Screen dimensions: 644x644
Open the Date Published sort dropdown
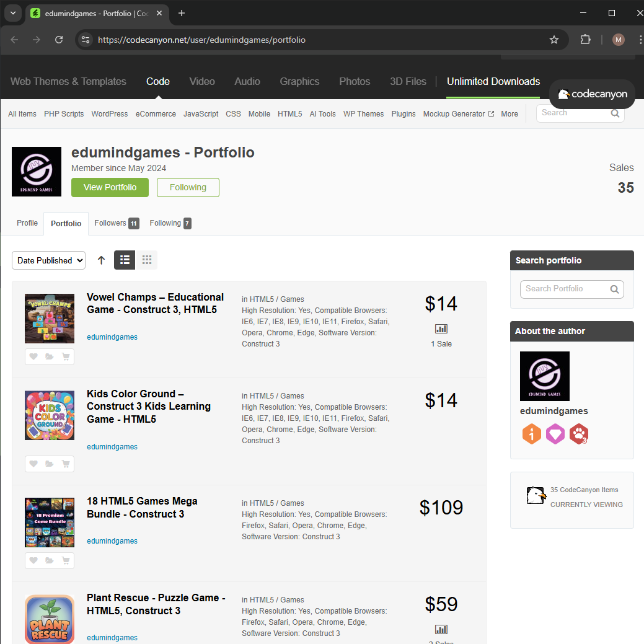pyautogui.click(x=48, y=260)
